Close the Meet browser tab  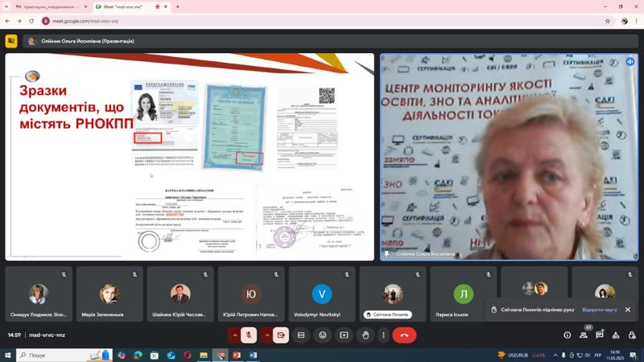click(166, 7)
